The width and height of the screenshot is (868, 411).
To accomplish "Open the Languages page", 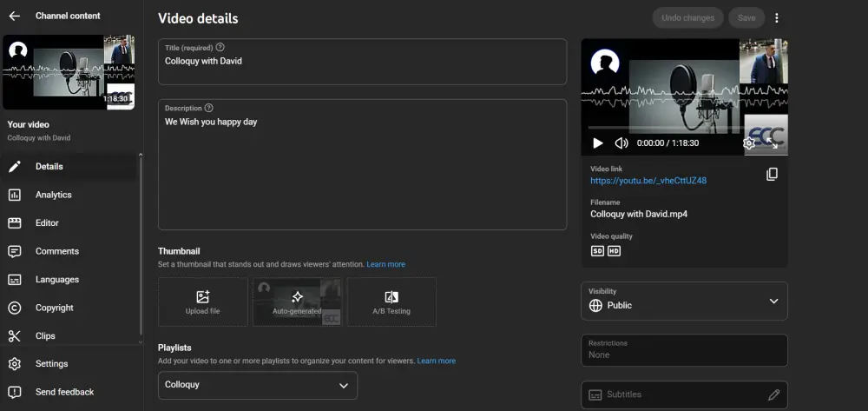I will [69, 279].
